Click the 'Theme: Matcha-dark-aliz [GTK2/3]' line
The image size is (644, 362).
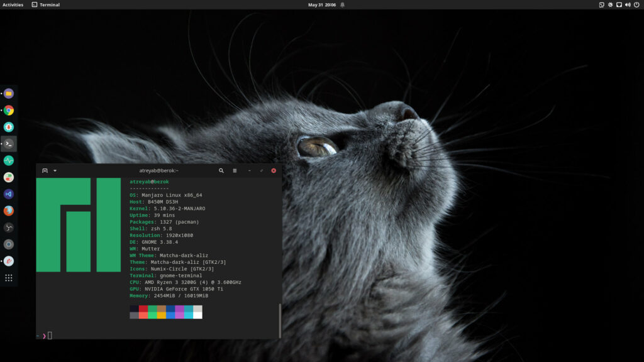point(178,262)
